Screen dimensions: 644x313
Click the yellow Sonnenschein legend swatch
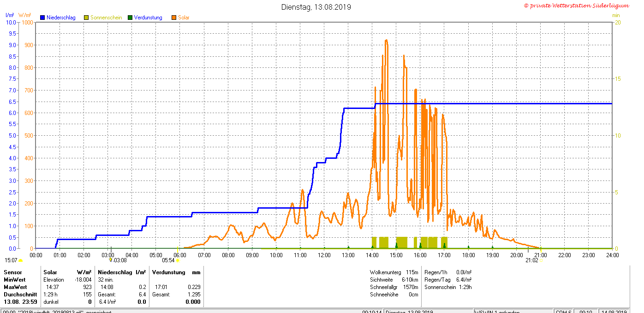(x=86, y=18)
